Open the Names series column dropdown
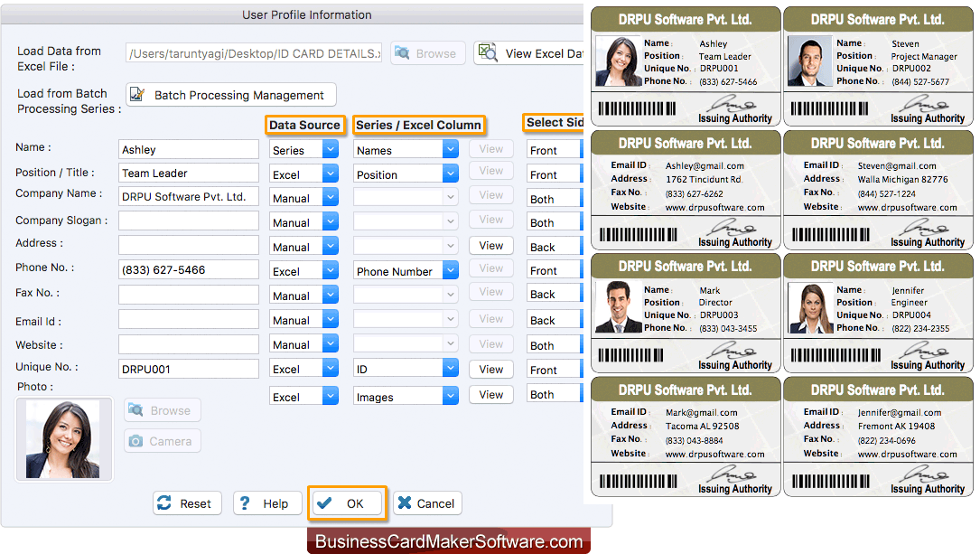 pos(406,150)
